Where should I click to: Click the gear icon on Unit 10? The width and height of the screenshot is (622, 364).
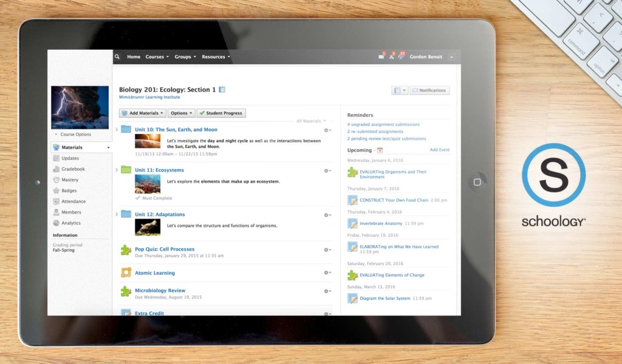click(327, 130)
